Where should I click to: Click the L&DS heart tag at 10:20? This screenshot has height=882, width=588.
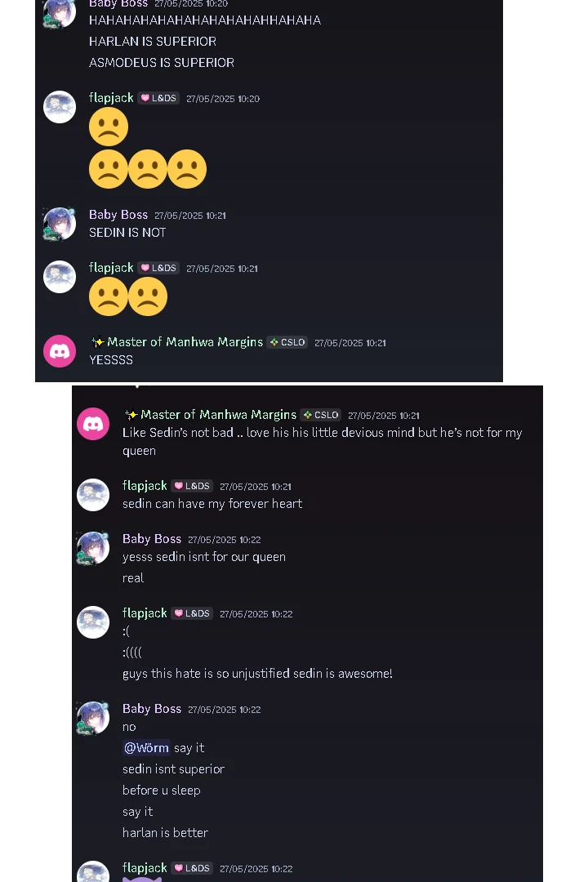(158, 98)
